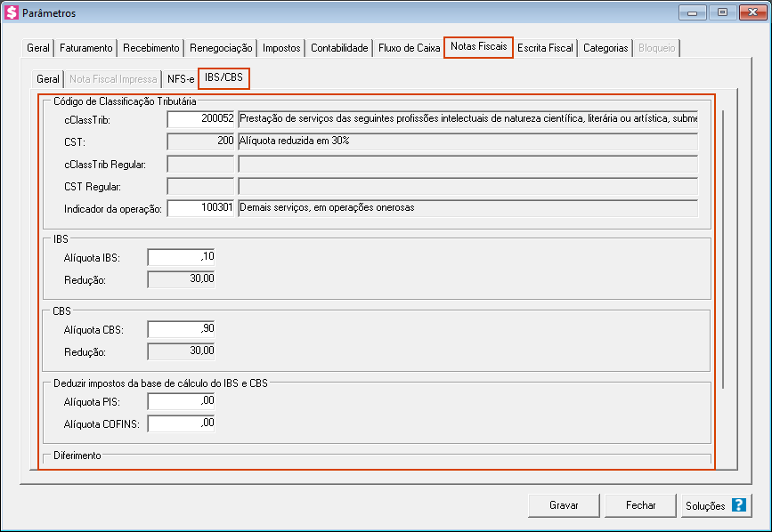Edit the Alíquota CBS value field

(181, 329)
